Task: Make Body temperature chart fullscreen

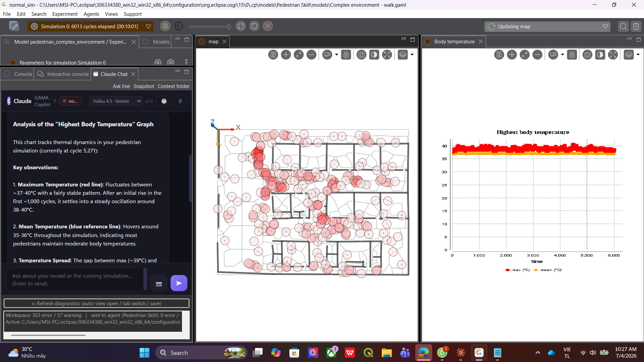Action: (x=613, y=55)
